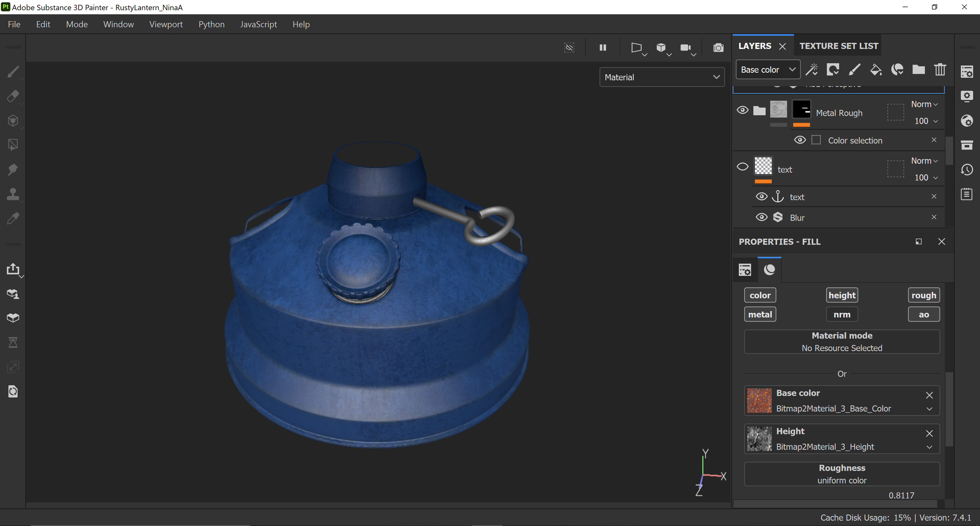Click the Add mask icon
The height and width of the screenshot is (526, 980).
point(833,70)
